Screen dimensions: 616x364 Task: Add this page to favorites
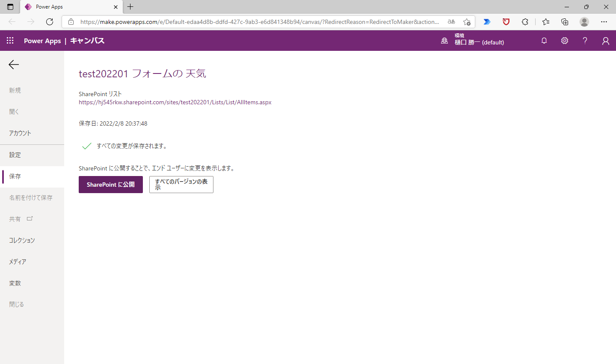point(467,22)
